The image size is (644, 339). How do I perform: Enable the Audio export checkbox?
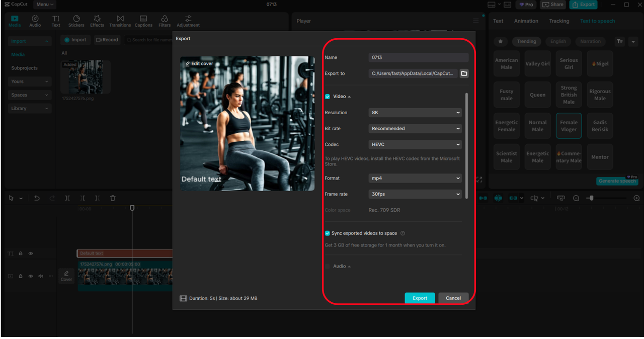click(x=328, y=266)
